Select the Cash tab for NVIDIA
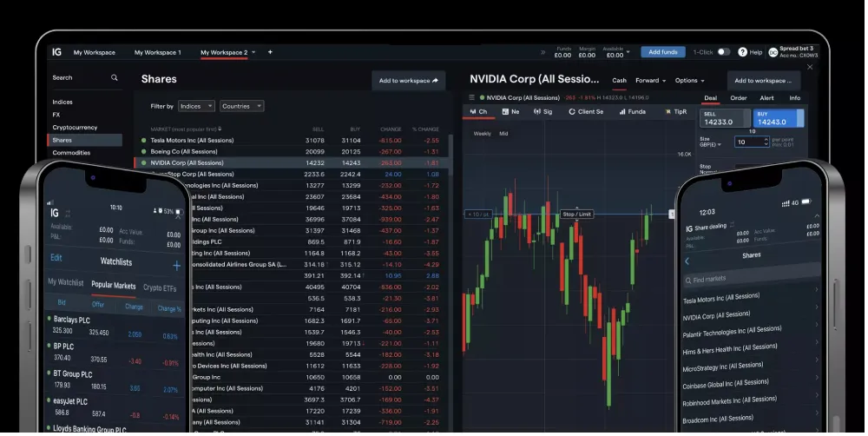Screen dimensions: 868x436 [620, 80]
